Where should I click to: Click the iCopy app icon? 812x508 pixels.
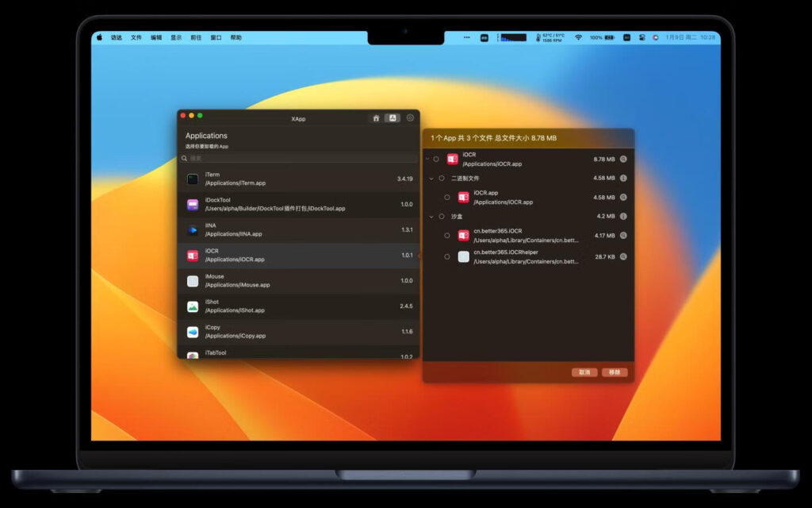[192, 331]
